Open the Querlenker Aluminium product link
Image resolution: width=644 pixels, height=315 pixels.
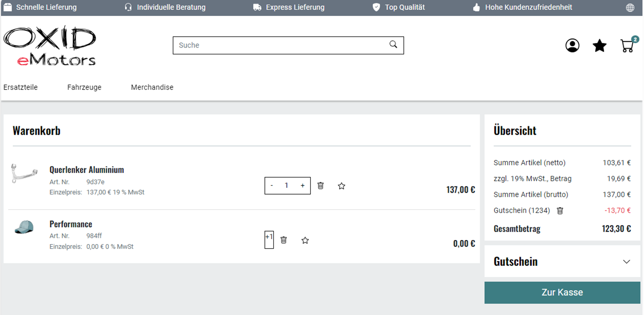(87, 170)
